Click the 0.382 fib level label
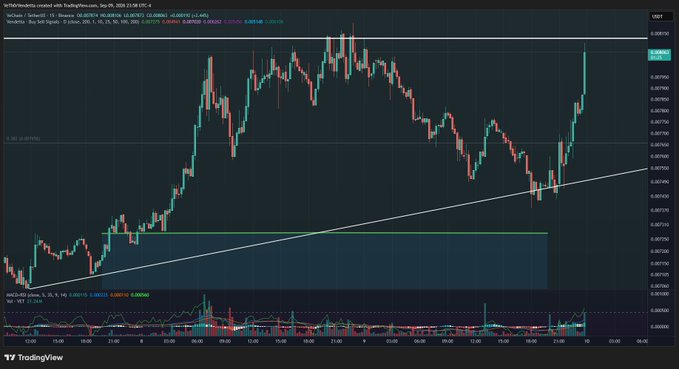The height and width of the screenshot is (369, 679). [x=23, y=139]
